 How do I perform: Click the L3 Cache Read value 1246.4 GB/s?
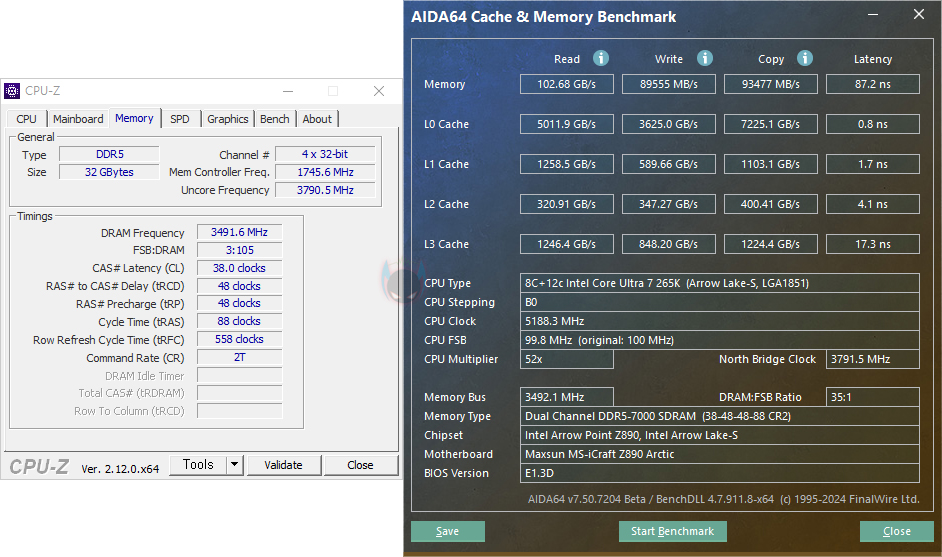[567, 244]
